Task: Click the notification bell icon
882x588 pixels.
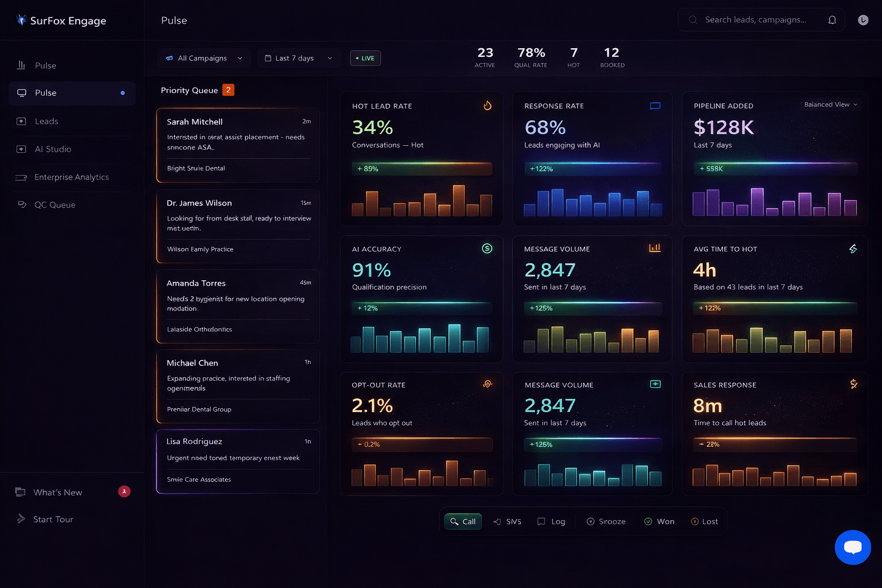Action: pos(832,20)
